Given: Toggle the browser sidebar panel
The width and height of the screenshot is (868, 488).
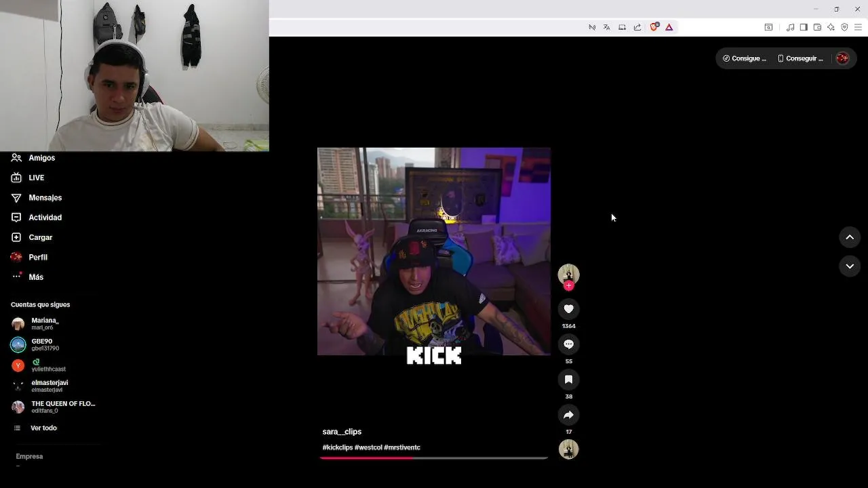Looking at the screenshot, I should (x=804, y=27).
